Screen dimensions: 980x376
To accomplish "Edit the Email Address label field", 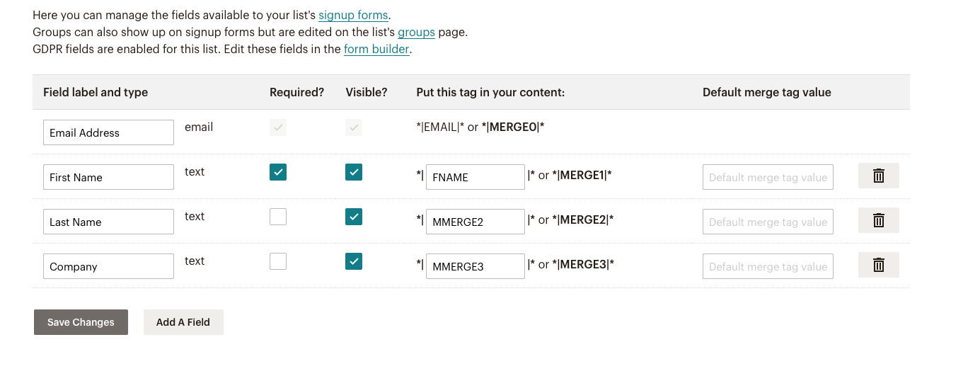I will tap(108, 132).
